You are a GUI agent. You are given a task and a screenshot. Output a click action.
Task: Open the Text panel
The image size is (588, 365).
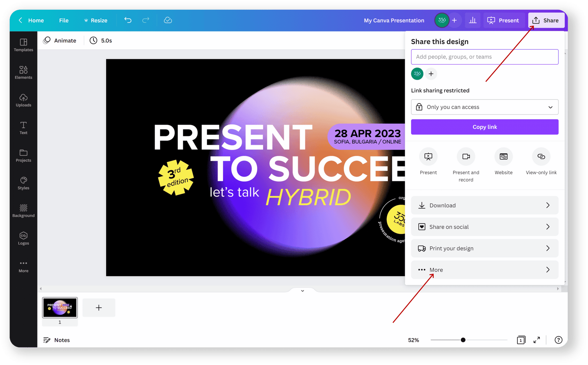coord(23,129)
